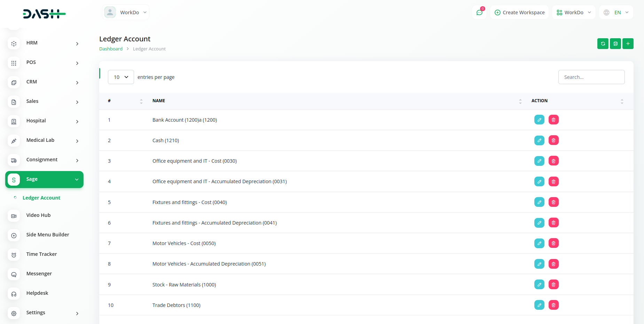The width and height of the screenshot is (644, 324).
Task: Click the Search input field
Action: 591,77
